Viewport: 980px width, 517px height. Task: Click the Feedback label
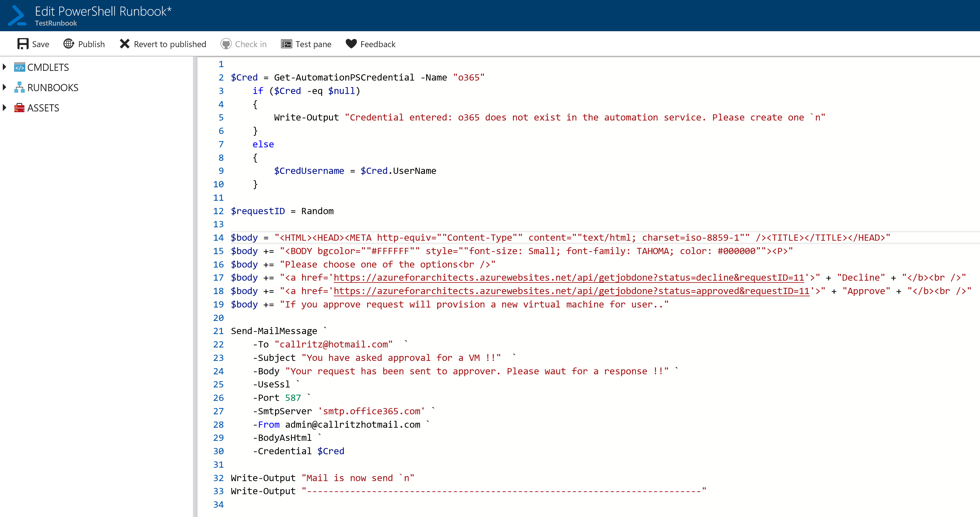[x=378, y=44]
